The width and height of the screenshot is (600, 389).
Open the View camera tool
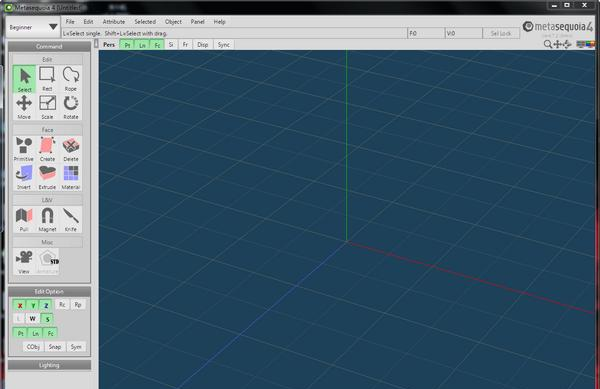point(24,262)
